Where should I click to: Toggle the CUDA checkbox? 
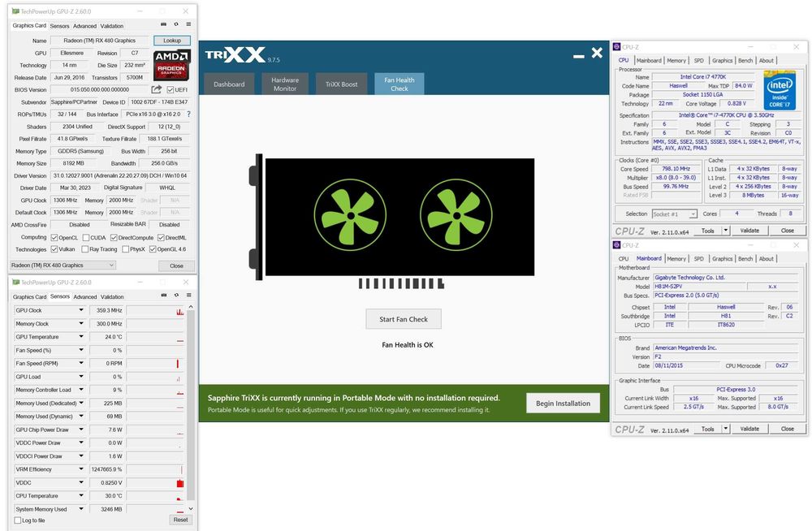coord(86,238)
